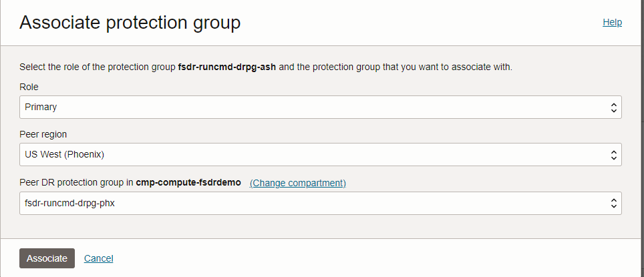Viewport: 644px width, 277px height.
Task: Click the Peer region field's arrow icon
Action: (x=613, y=155)
